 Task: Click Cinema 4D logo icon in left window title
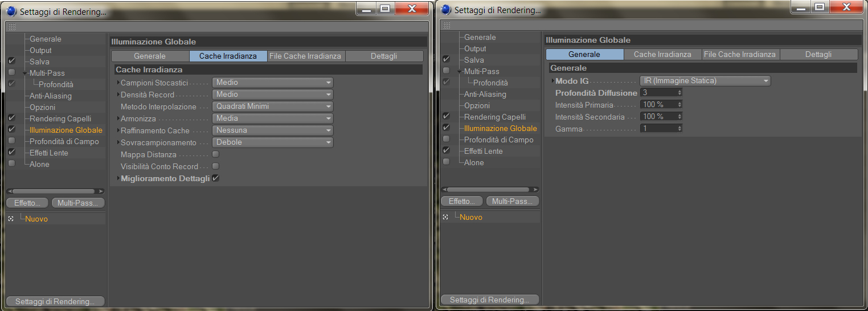tap(12, 11)
